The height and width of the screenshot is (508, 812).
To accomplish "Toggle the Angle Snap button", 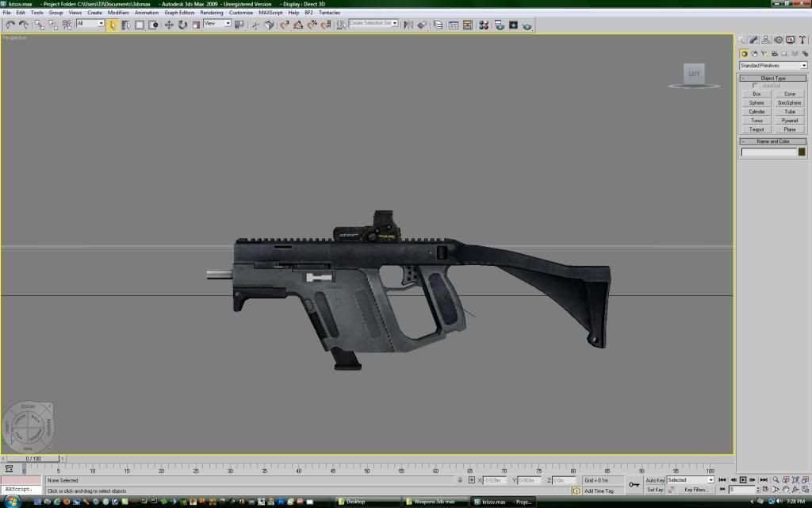I will click(298, 25).
